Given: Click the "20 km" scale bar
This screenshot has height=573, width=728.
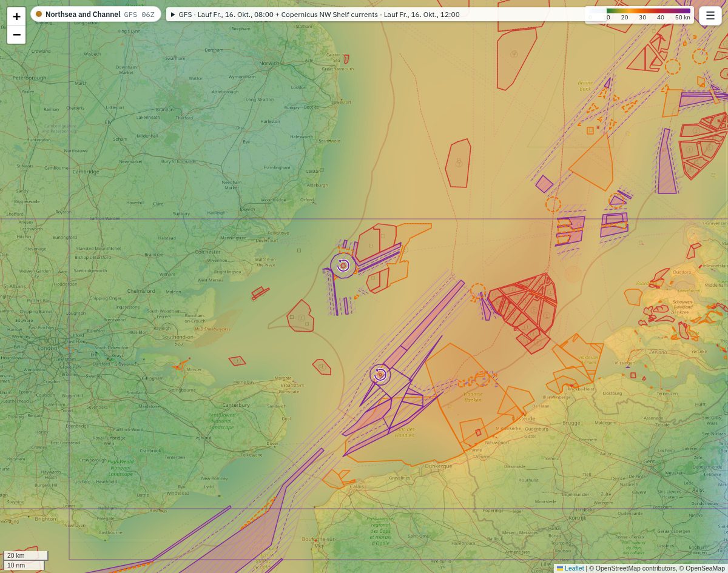Looking at the screenshot, I should [x=25, y=555].
